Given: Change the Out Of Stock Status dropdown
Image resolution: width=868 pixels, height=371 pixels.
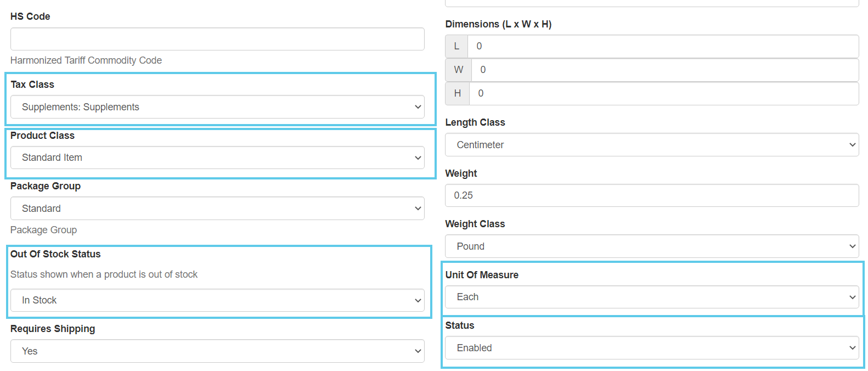Looking at the screenshot, I should pos(217,300).
